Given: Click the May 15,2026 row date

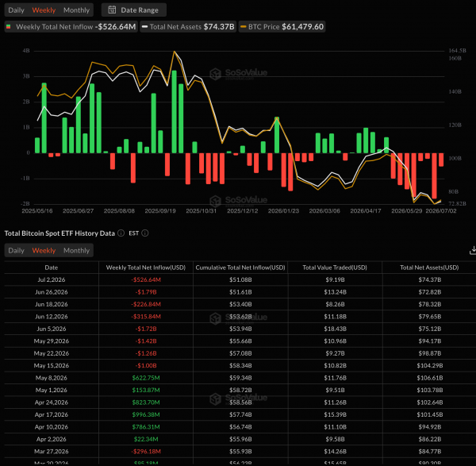Looking at the screenshot, I should (52, 365).
